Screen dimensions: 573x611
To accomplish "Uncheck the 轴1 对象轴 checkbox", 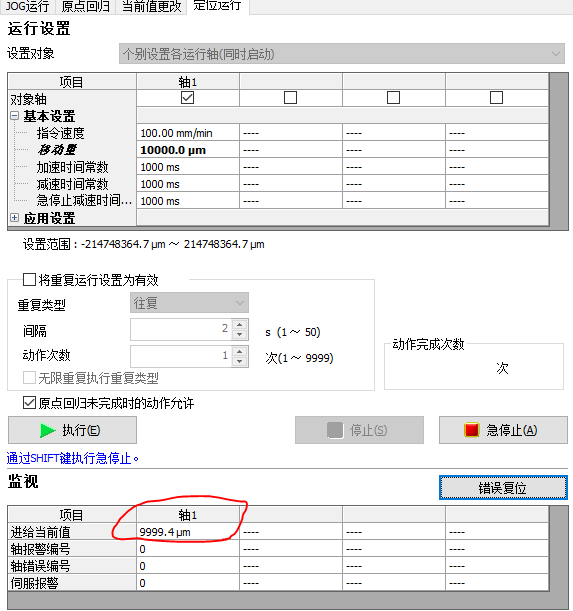I will point(187,97).
